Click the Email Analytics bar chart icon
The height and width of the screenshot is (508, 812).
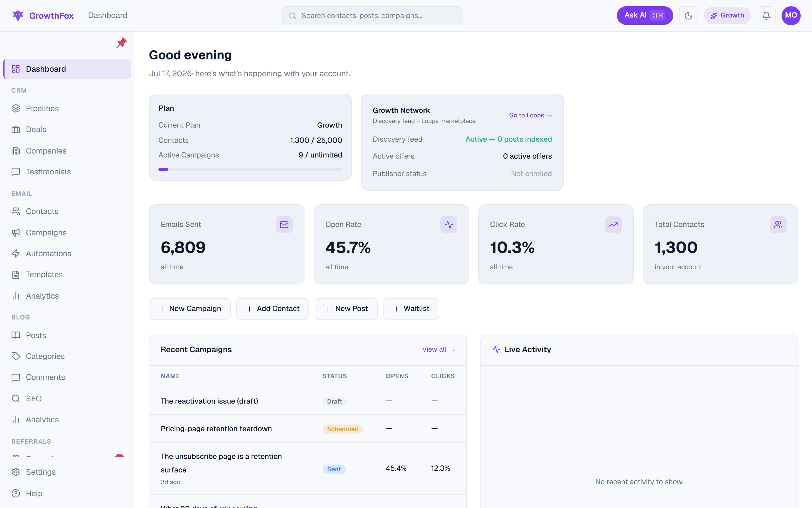pyautogui.click(x=16, y=296)
